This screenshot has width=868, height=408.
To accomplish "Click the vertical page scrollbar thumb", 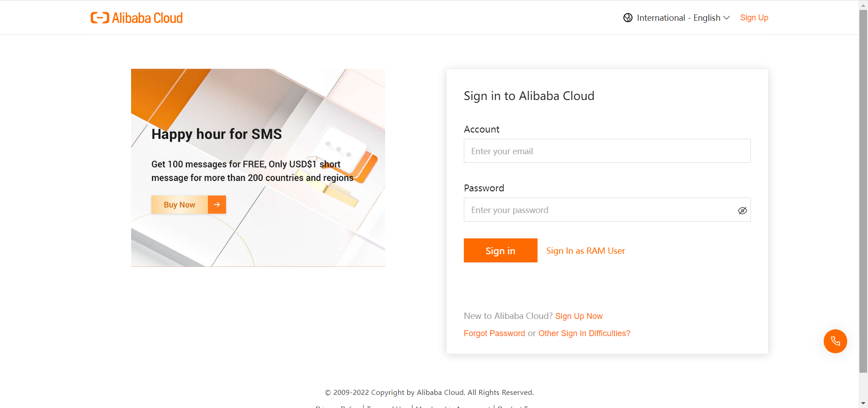I will (x=863, y=190).
